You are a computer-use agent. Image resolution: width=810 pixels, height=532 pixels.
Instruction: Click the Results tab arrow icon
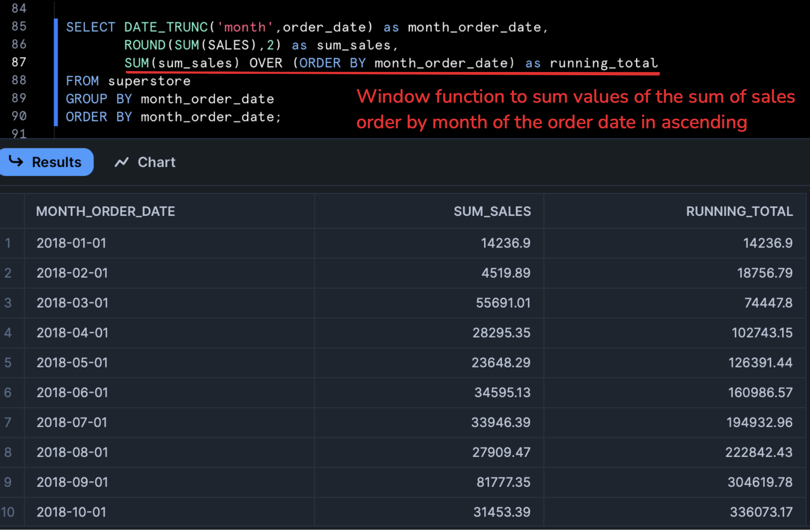(x=16, y=162)
